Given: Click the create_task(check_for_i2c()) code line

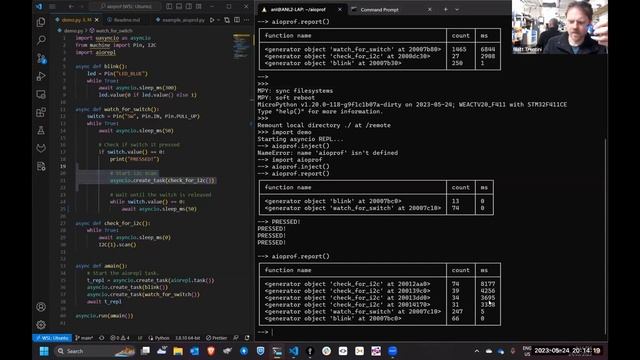Looking at the screenshot, I should [162, 180].
